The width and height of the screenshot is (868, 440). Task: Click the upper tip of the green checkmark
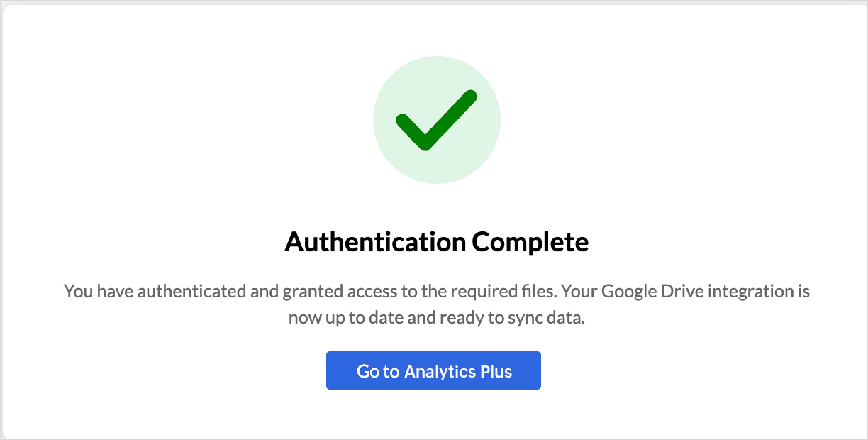pyautogui.click(x=469, y=98)
